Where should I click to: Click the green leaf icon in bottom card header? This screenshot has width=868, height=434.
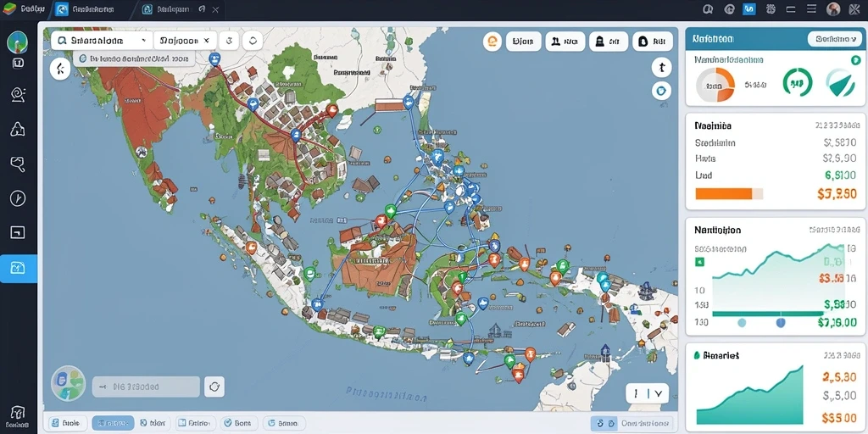(x=698, y=355)
